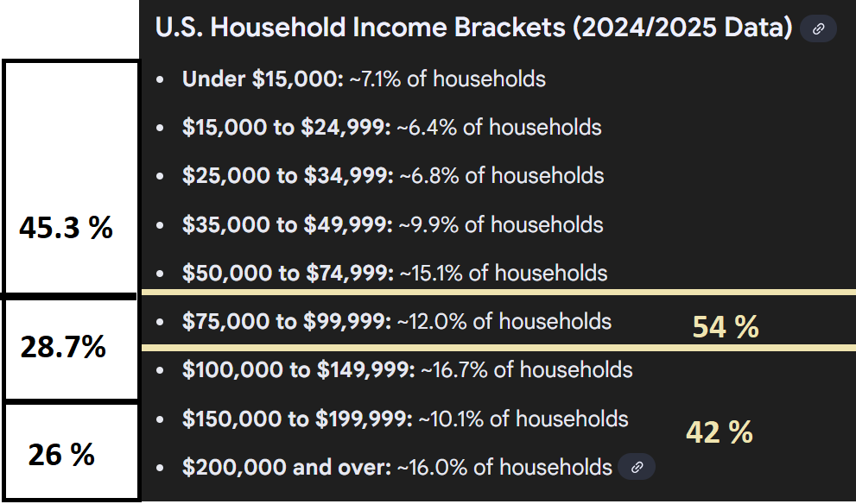This screenshot has width=856, height=504.
Task: Select the '$75,000 to $99,999' bracket
Action: coord(396,322)
